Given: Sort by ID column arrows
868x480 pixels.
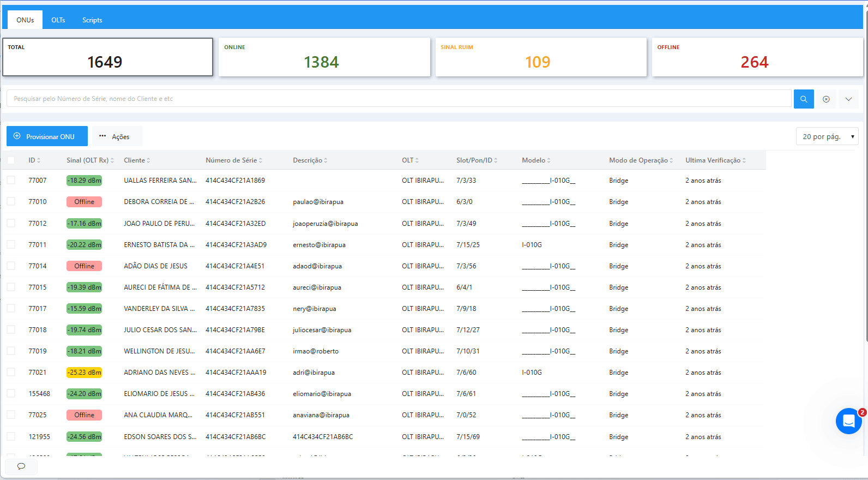Looking at the screenshot, I should click(39, 160).
